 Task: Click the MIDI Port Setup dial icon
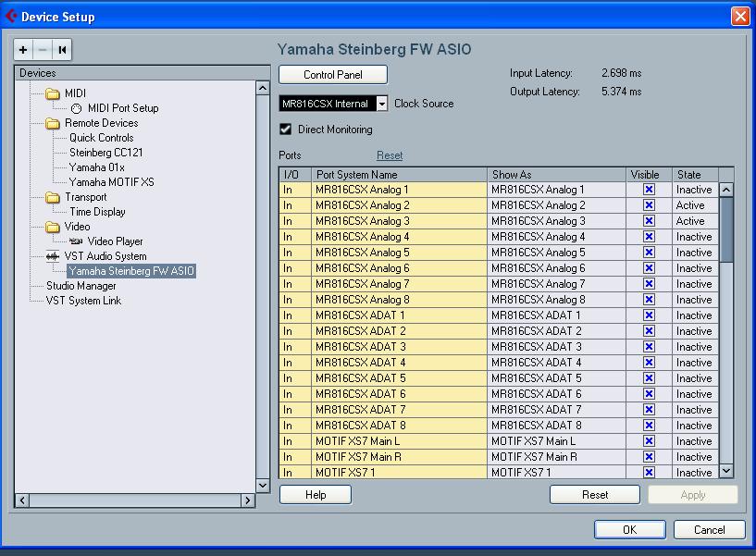[76, 108]
